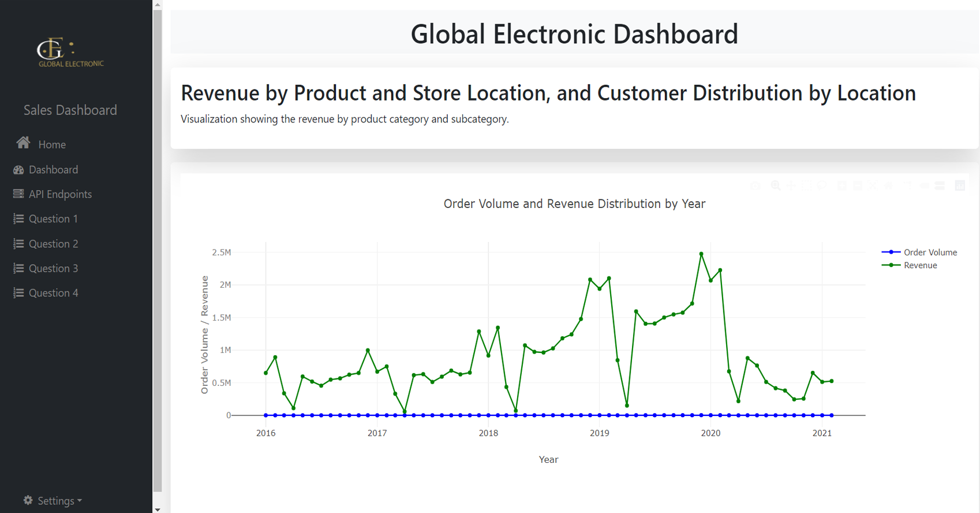This screenshot has height=513, width=980.
Task: Open Question 3 from sidebar menu
Action: tap(53, 269)
